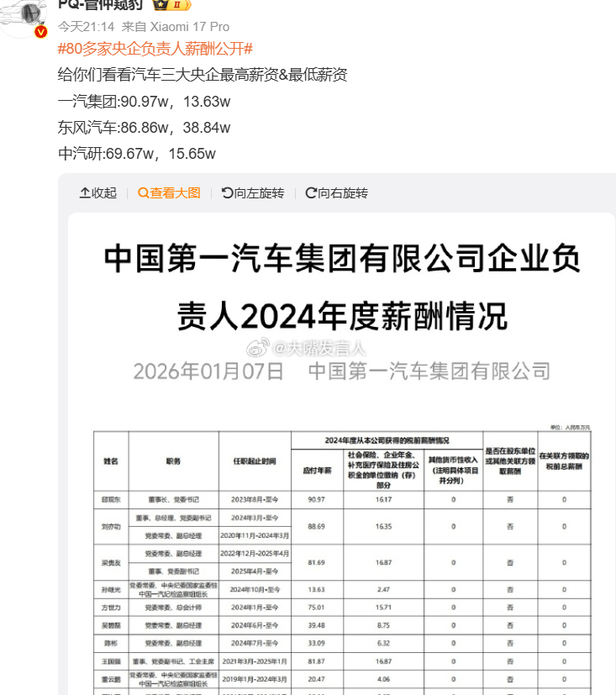Click the 20.47 annual salary cell

click(x=317, y=679)
